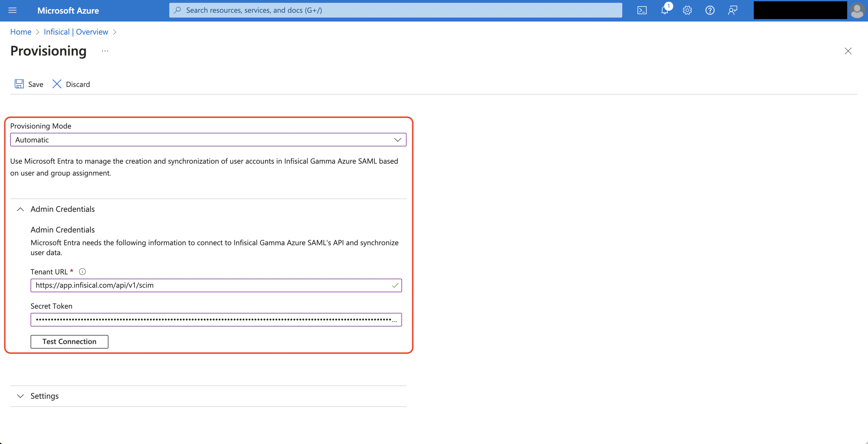The height and width of the screenshot is (444, 868).
Task: Open Cloud Shell from the top bar
Action: [642, 10]
